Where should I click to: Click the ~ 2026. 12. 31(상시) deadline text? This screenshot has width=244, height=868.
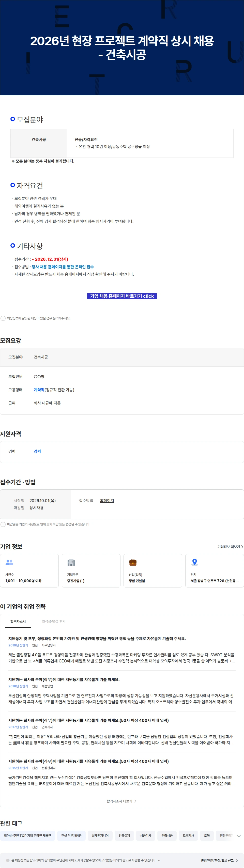(x=50, y=259)
